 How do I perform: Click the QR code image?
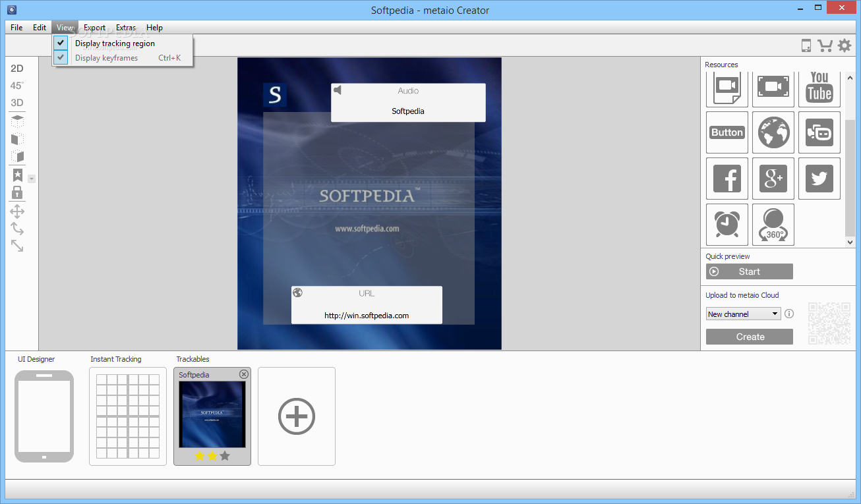tap(829, 323)
